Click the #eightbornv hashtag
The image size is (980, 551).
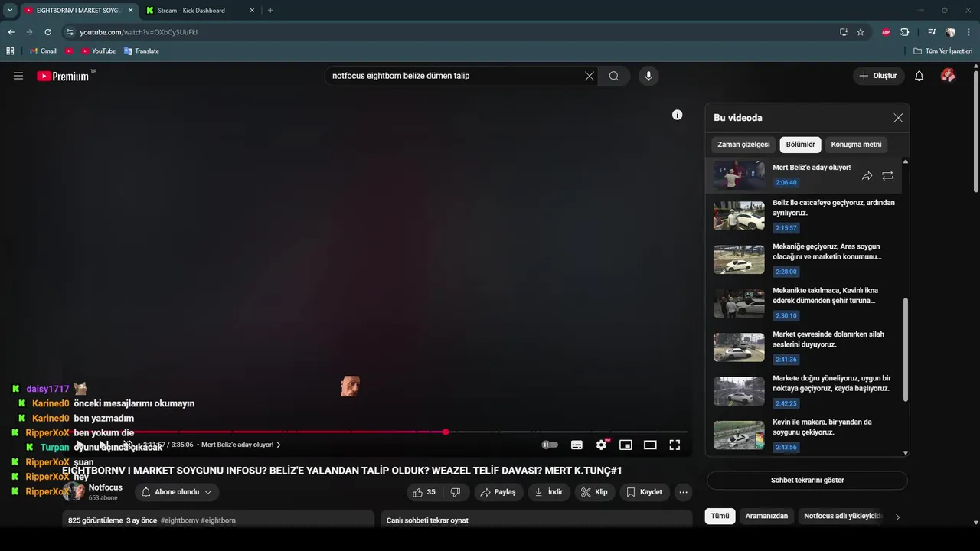coord(180,520)
